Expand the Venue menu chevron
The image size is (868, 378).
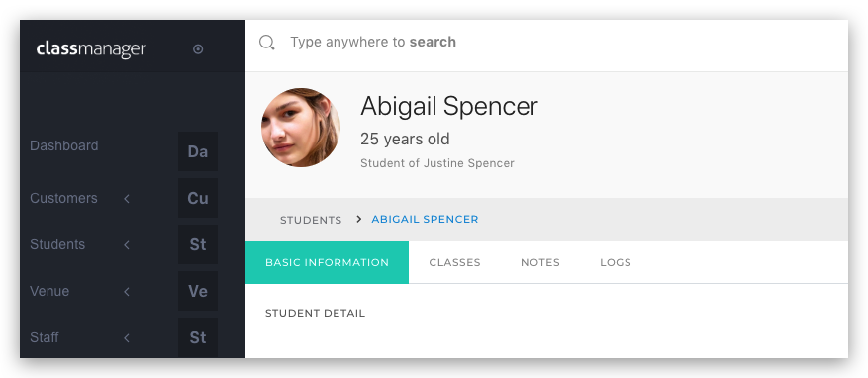click(127, 291)
